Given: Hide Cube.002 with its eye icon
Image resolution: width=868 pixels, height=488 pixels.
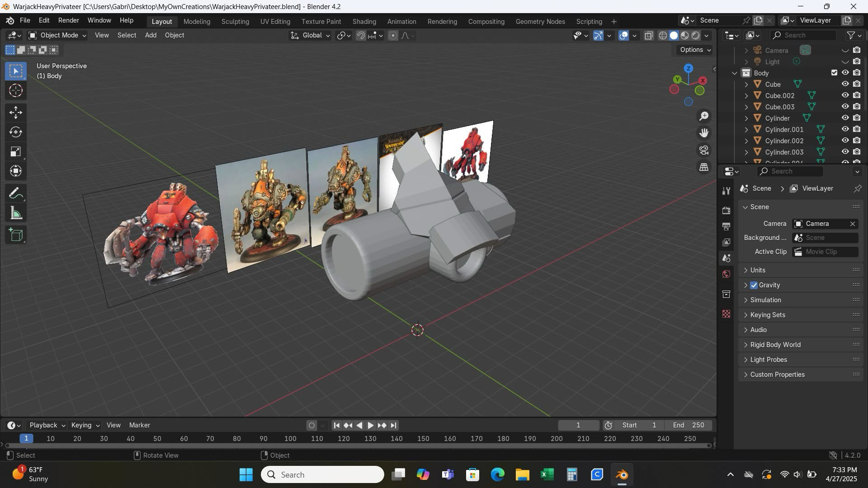Looking at the screenshot, I should 845,95.
